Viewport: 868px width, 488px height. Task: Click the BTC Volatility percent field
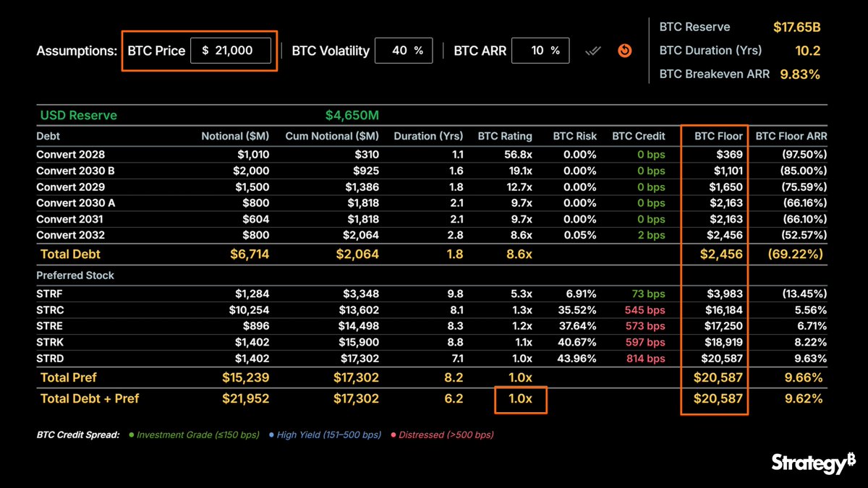coord(404,51)
